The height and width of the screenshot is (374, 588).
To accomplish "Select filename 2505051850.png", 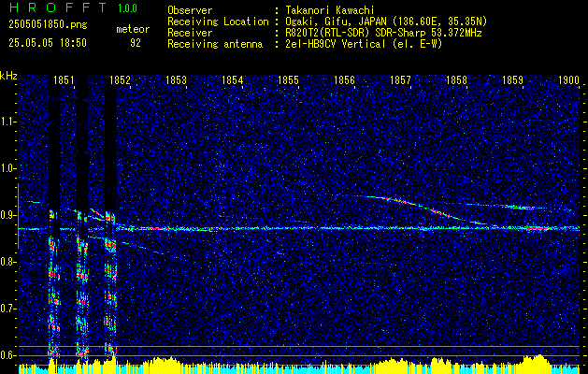I will (x=48, y=25).
